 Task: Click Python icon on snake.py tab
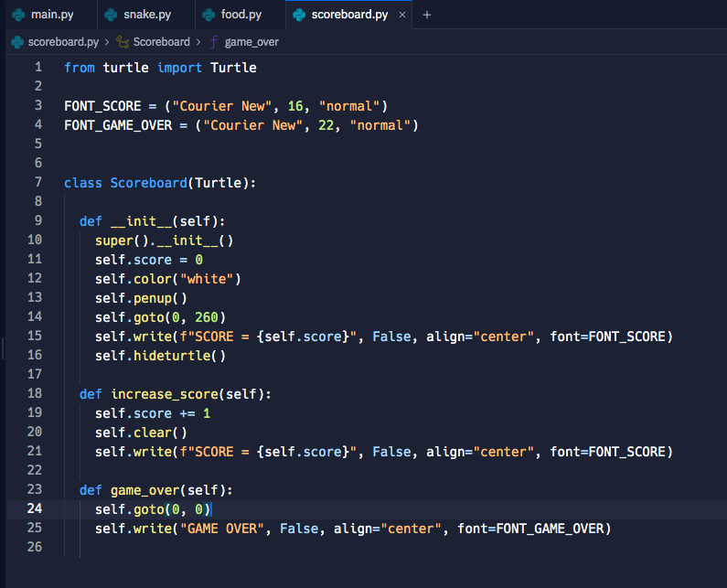pos(111,15)
